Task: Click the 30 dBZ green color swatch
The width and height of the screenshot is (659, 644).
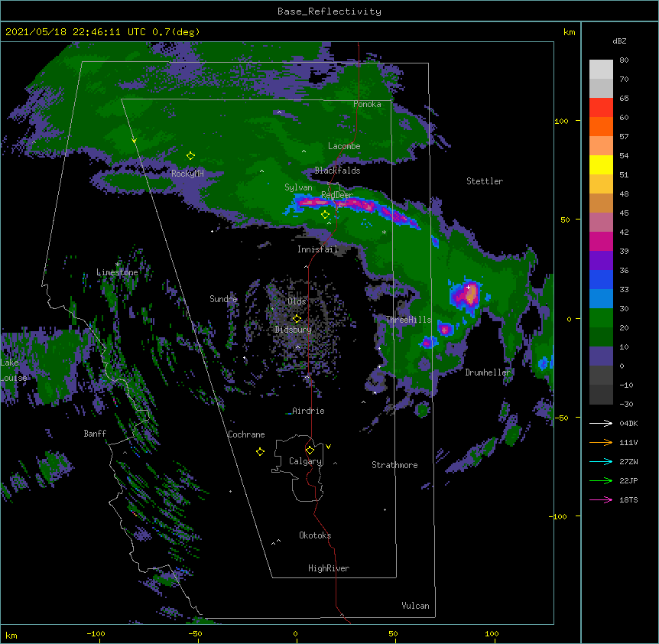Action: tap(601, 318)
